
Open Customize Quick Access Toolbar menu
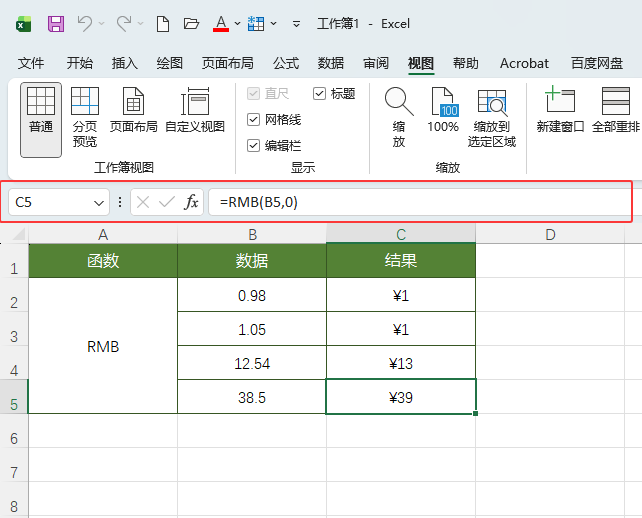296,24
